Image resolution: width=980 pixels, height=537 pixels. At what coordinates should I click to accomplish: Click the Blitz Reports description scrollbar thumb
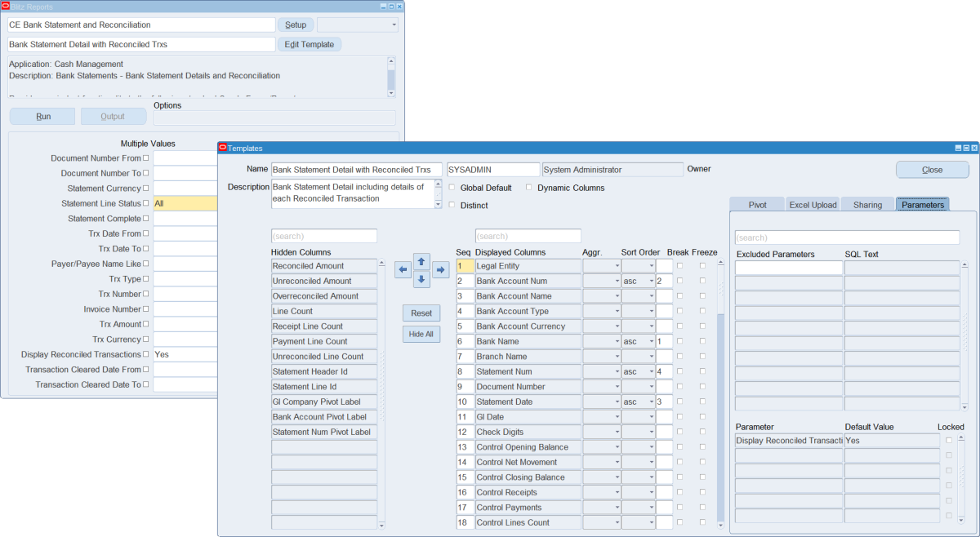[x=391, y=79]
